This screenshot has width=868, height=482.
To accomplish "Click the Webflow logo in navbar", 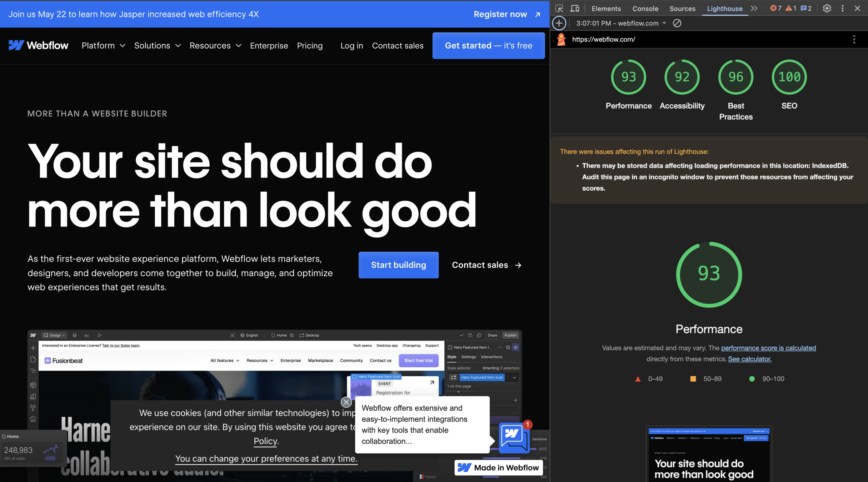I will [x=38, y=45].
